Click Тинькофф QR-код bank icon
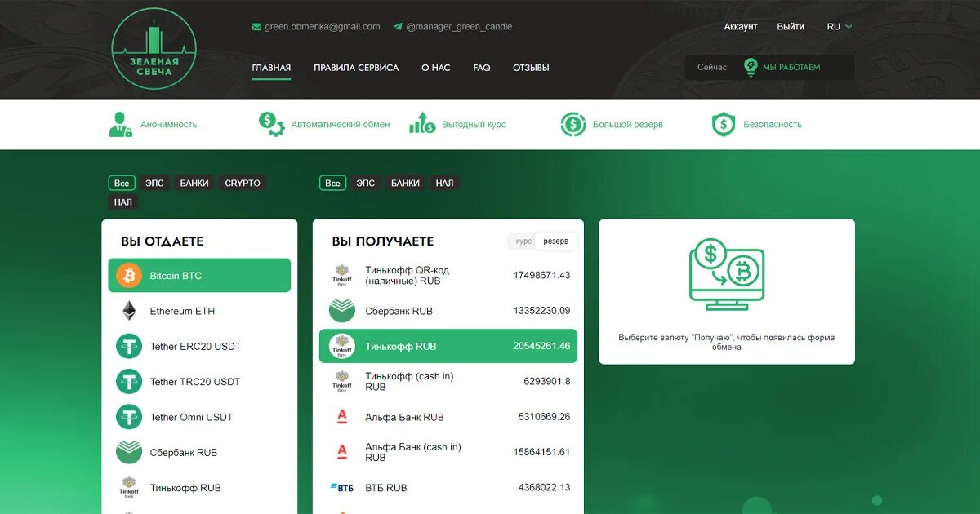The image size is (980, 514). pyautogui.click(x=341, y=275)
